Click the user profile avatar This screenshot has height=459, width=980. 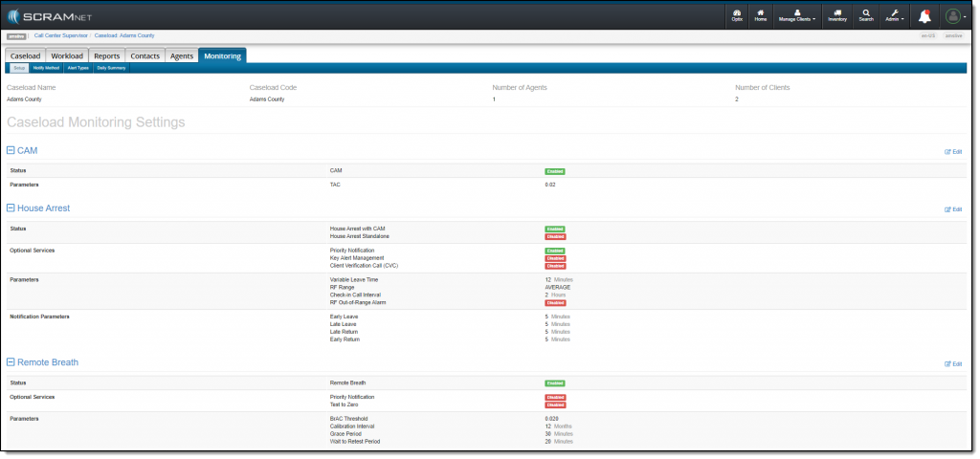tap(953, 16)
